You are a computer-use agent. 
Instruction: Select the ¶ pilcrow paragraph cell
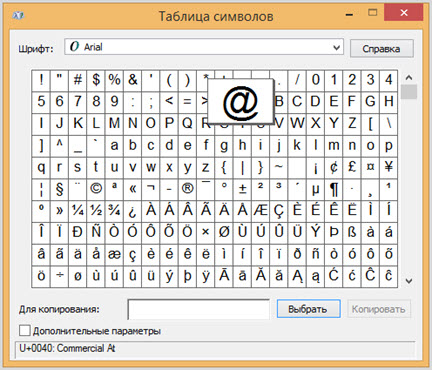(334, 189)
